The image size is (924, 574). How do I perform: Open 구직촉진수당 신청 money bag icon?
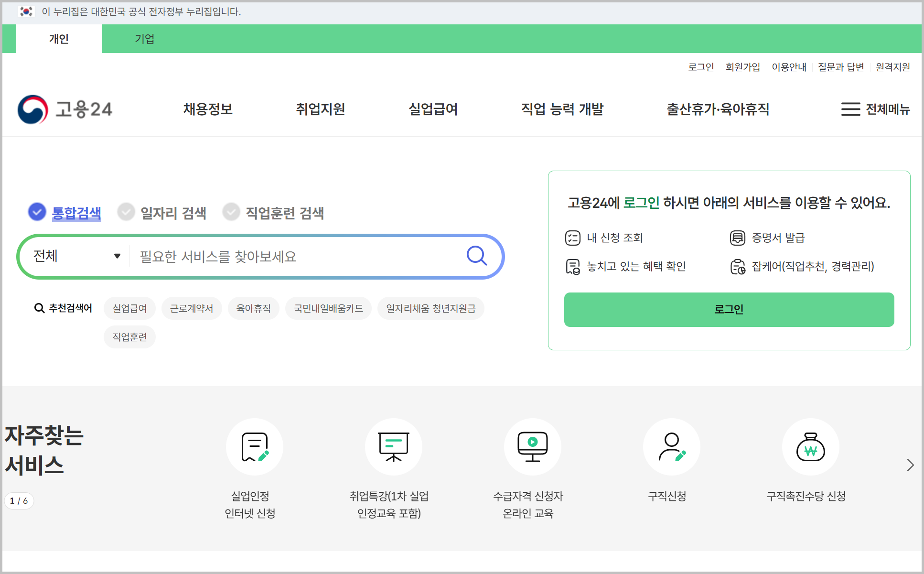810,447
